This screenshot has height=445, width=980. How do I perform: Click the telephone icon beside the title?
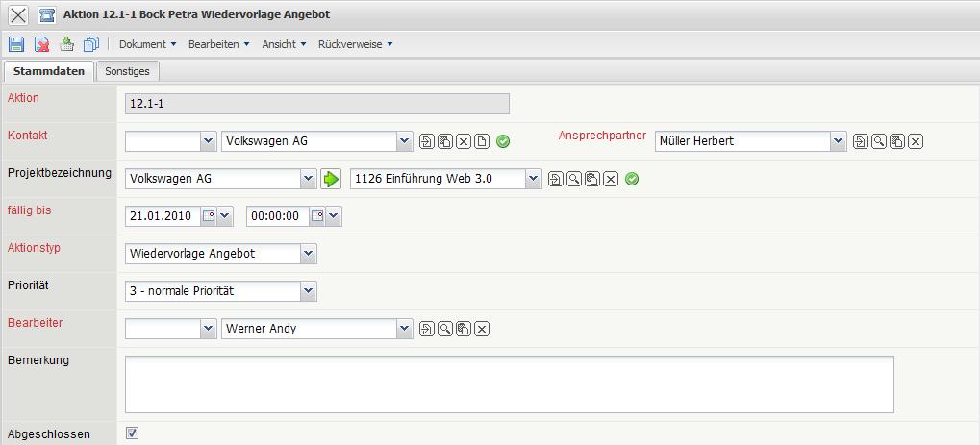click(x=46, y=14)
